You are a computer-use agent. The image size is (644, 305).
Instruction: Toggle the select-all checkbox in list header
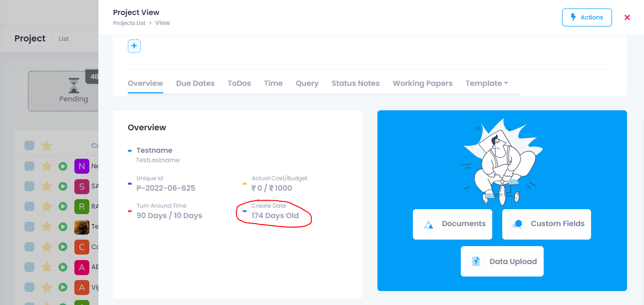[29, 145]
